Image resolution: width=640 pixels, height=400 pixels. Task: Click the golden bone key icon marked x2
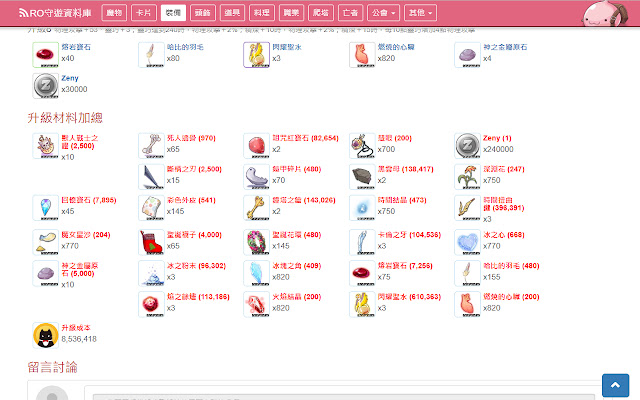click(256, 208)
